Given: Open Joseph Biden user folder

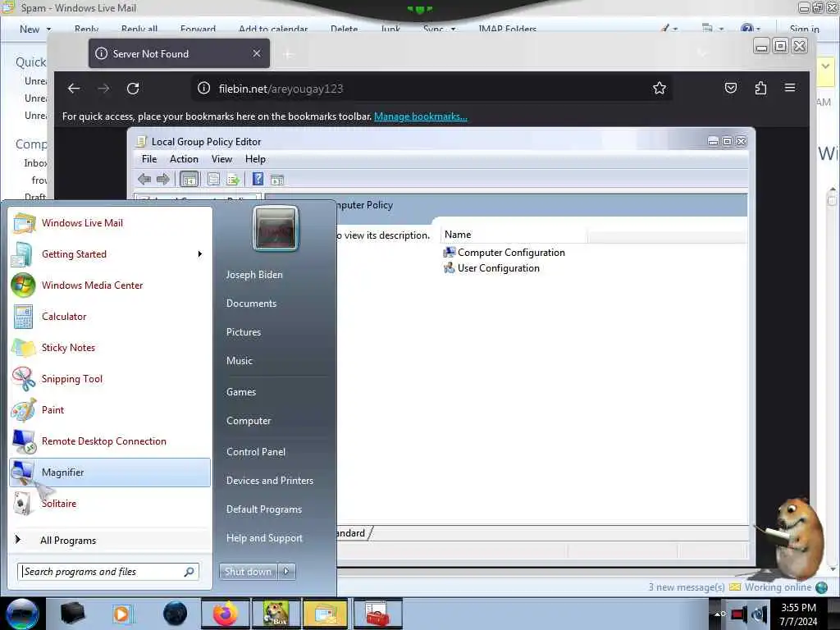Looking at the screenshot, I should coord(254,274).
